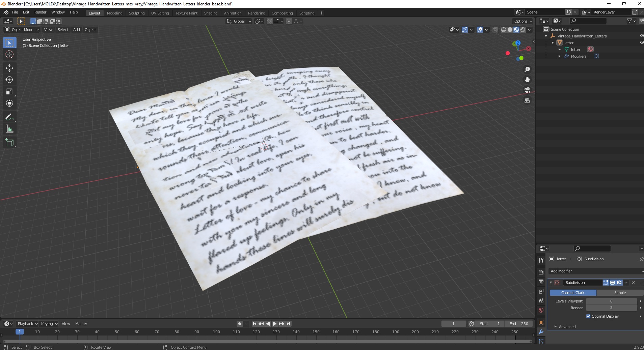644x350 pixels.
Task: Activate the Rotate tool
Action: click(x=9, y=80)
